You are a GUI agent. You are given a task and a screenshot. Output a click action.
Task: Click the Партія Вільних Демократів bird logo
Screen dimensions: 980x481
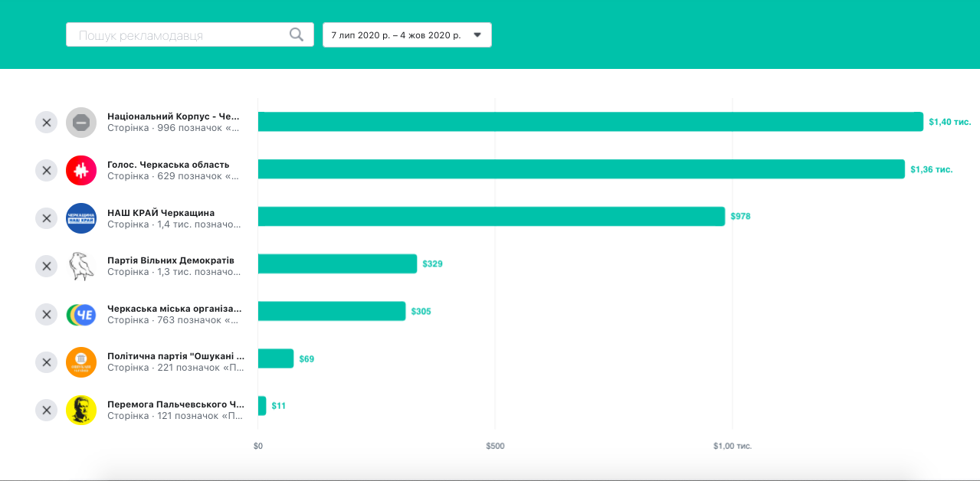[x=81, y=266]
